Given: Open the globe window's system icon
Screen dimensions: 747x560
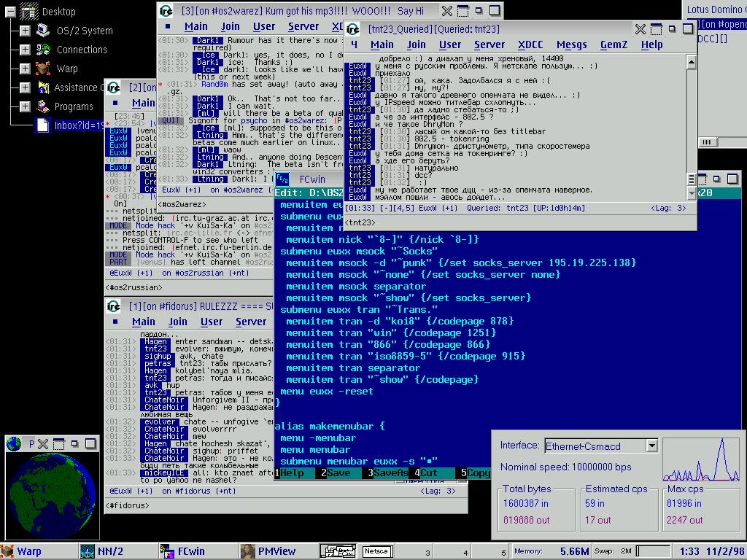Looking at the screenshot, I should click(14, 444).
